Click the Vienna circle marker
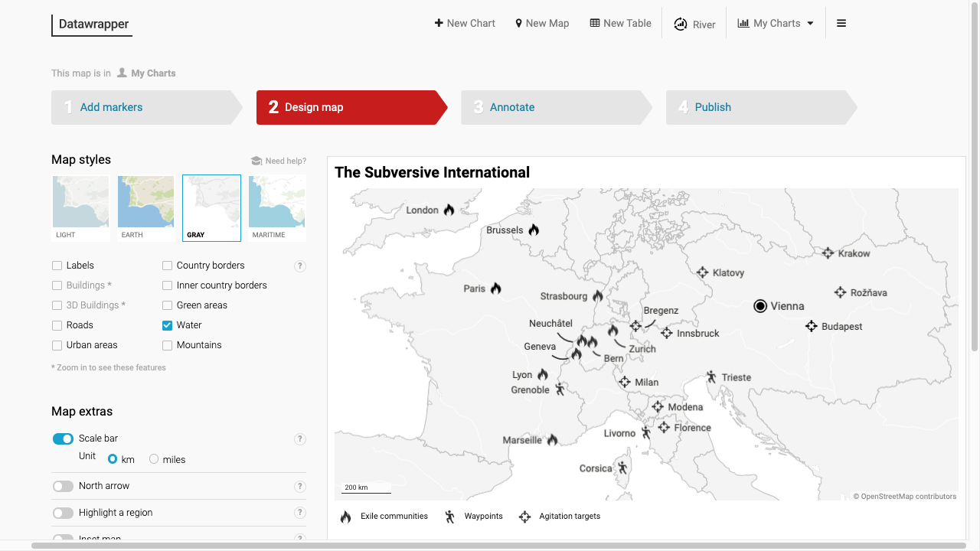 click(760, 306)
